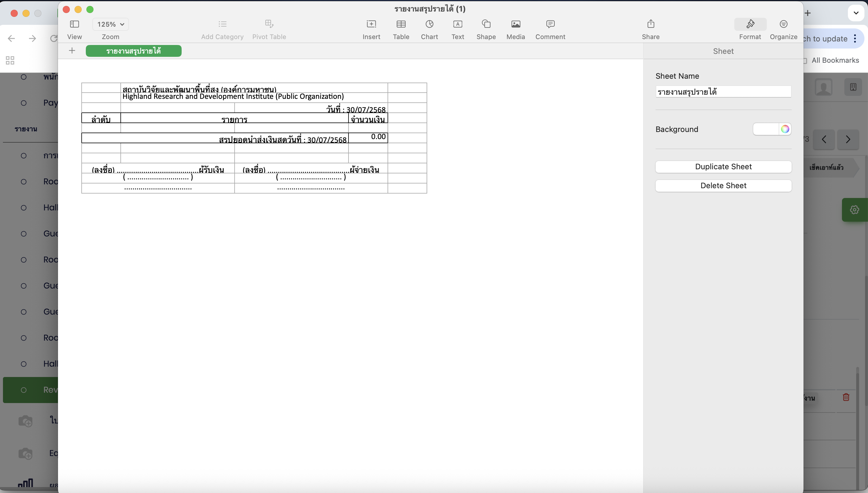Viewport: 868px width, 493px height.
Task: Toggle the Organize sidebar
Action: pos(783,24)
